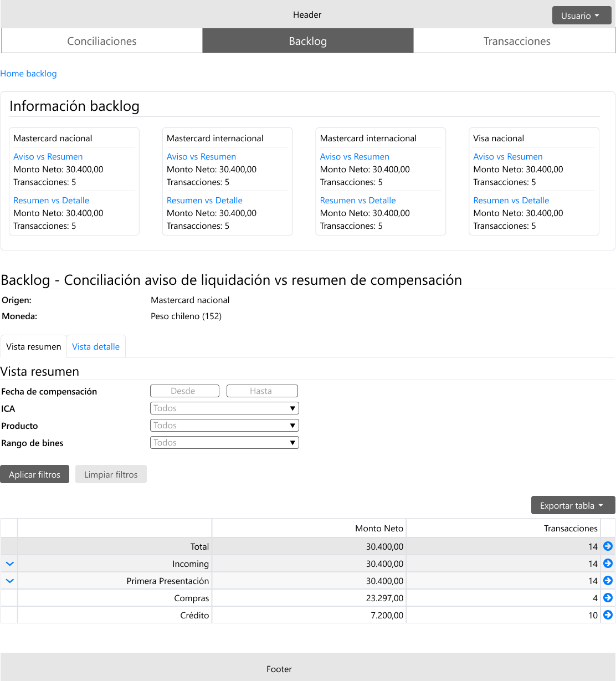The width and height of the screenshot is (616, 681).
Task: Open Visa nacional Aviso vs Resumen link
Action: [x=507, y=157]
